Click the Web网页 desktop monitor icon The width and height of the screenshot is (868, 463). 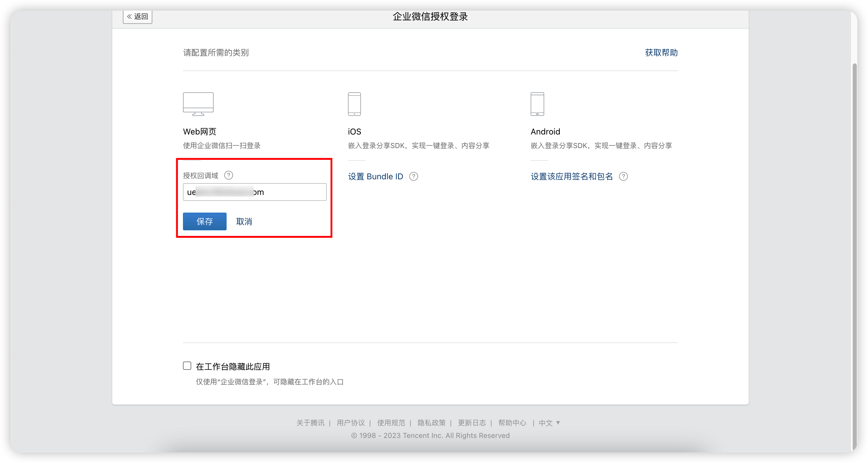tap(198, 104)
